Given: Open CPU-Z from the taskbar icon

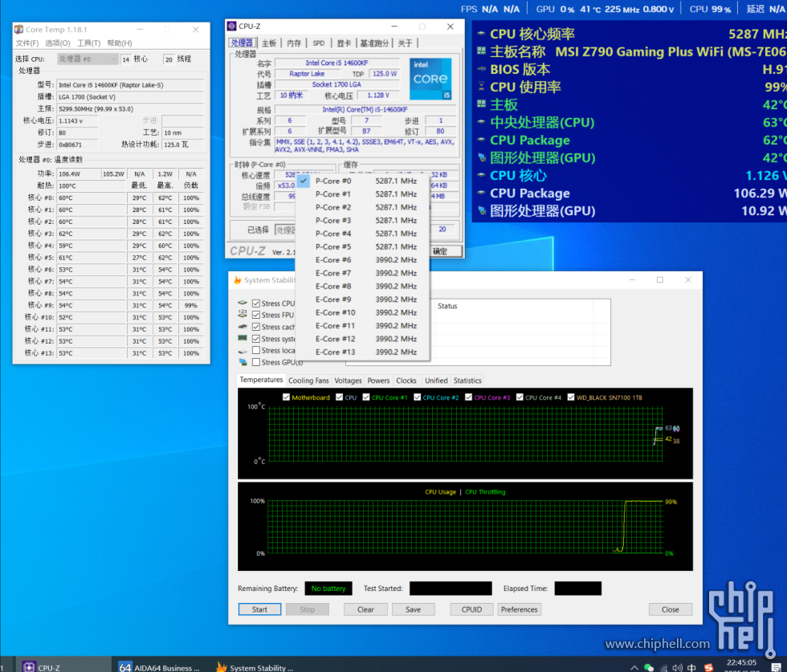Looking at the screenshot, I should pos(29,667).
